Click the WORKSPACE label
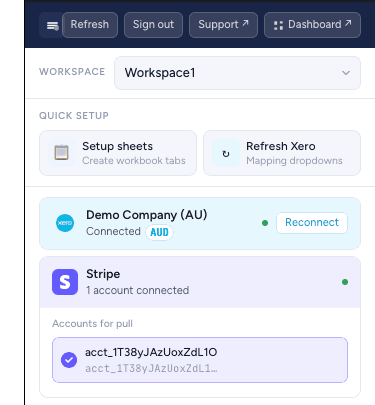The height and width of the screenshot is (405, 375). coord(72,72)
